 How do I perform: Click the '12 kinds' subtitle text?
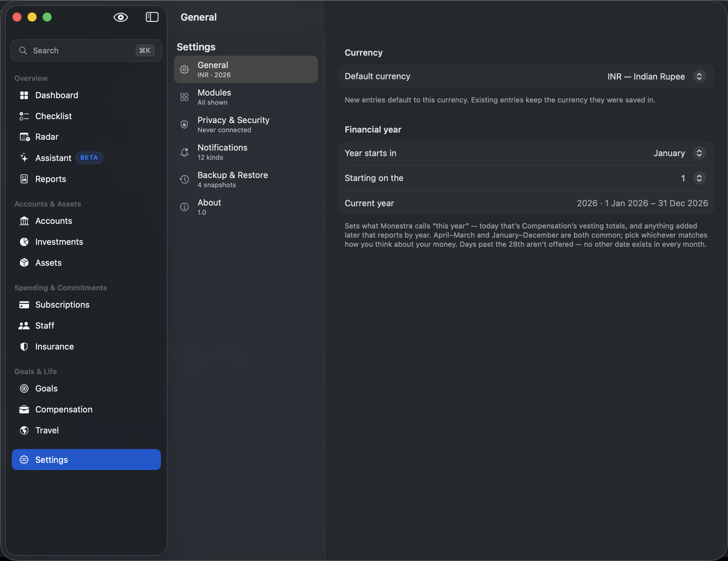(x=210, y=157)
